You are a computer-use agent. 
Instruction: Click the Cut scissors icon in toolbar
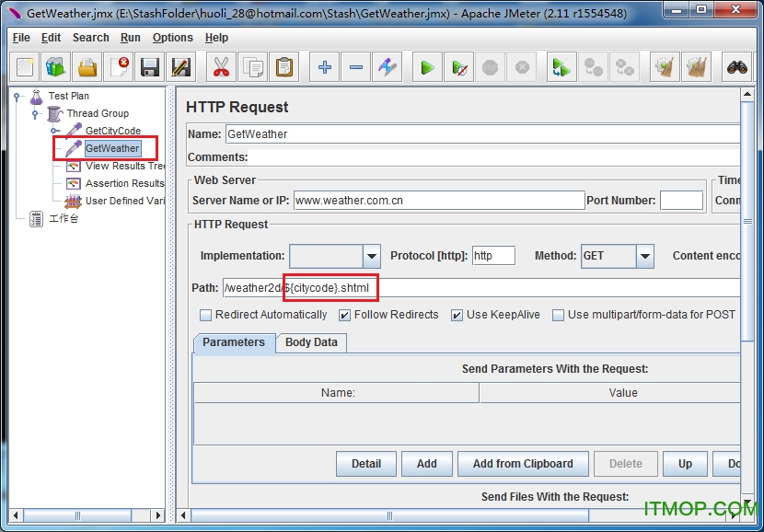click(x=220, y=67)
